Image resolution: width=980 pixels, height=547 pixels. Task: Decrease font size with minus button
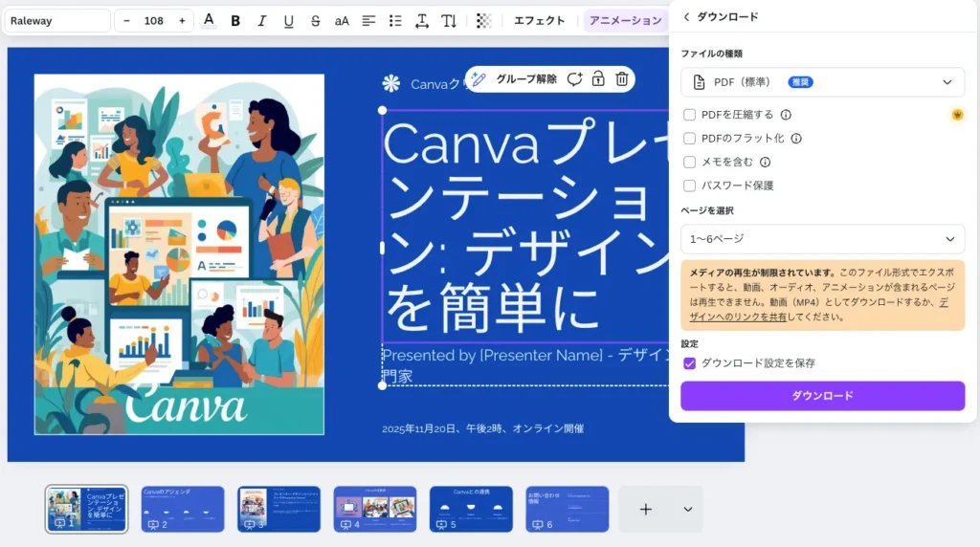(127, 21)
